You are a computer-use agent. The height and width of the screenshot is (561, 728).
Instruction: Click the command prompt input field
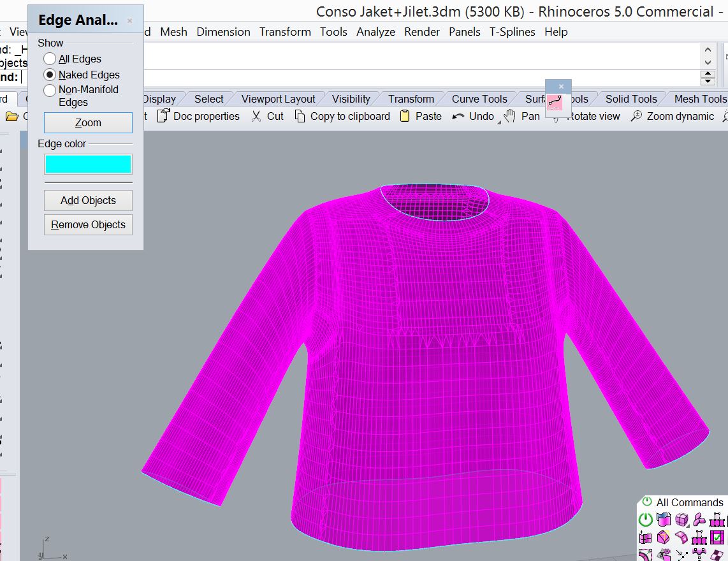point(360,78)
